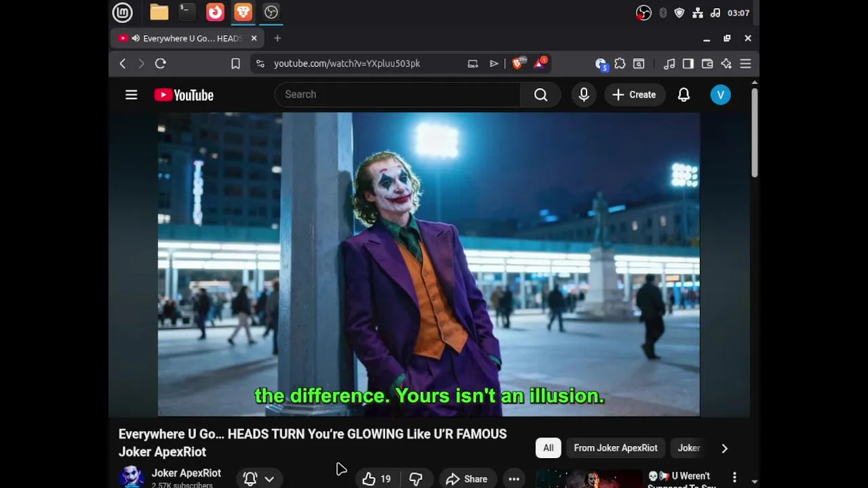Like this video
This screenshot has height=488, width=868.
point(377,479)
